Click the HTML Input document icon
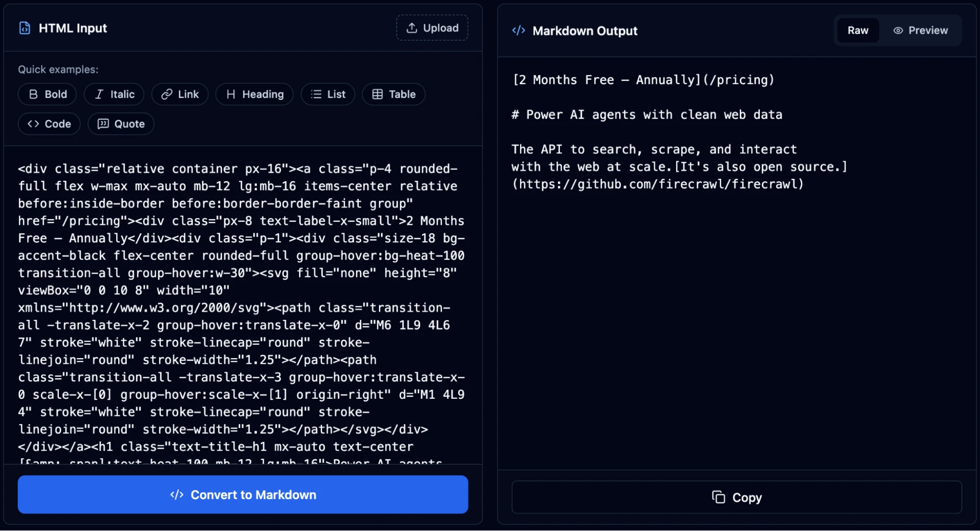 coord(25,28)
